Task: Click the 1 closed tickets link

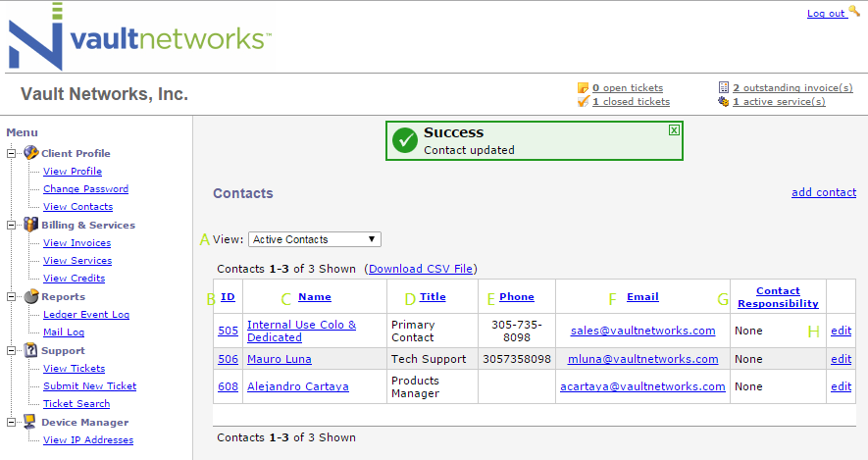Action: coord(631,101)
